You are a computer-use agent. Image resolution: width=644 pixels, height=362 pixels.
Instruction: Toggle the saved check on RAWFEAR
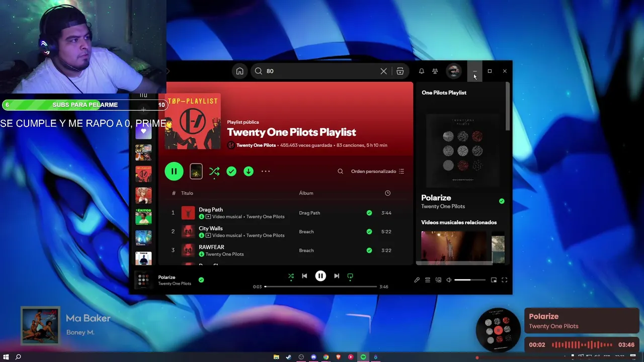pos(369,250)
